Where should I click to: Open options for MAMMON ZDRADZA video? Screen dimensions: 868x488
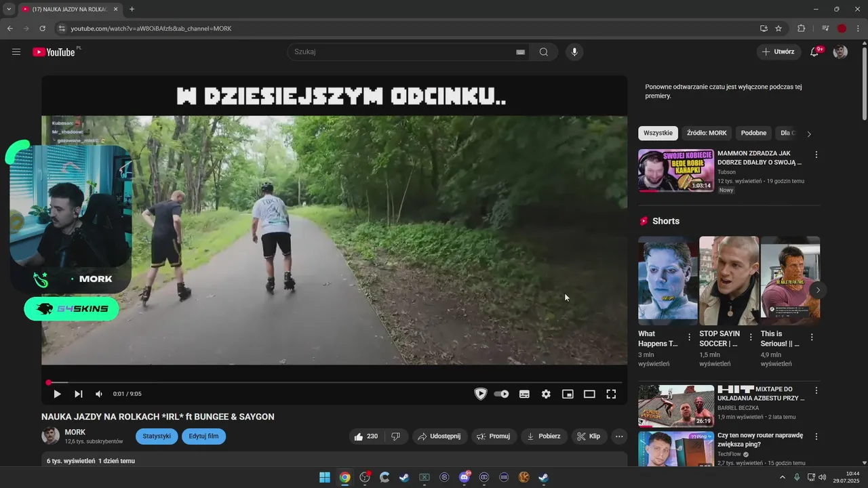816,155
